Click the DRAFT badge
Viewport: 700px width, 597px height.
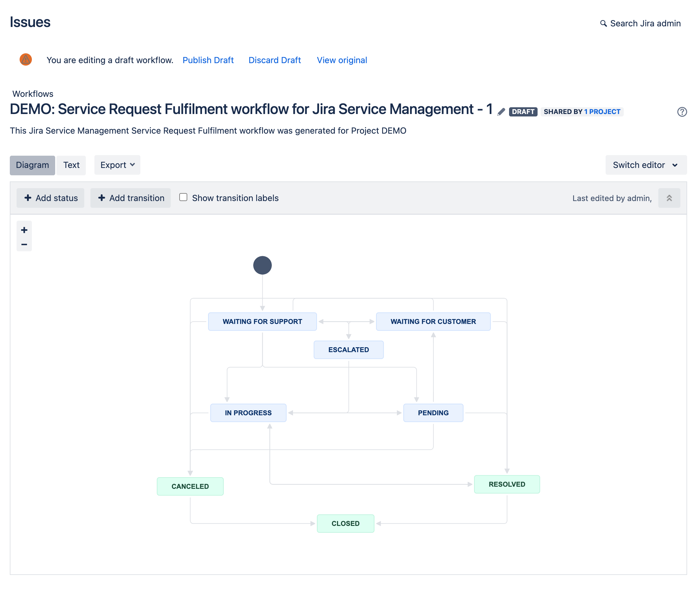[523, 112]
